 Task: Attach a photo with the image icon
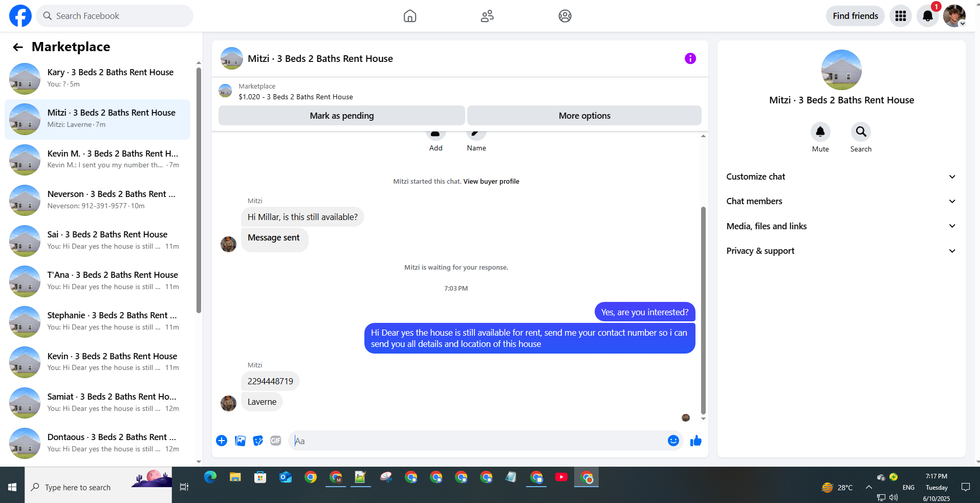(240, 441)
